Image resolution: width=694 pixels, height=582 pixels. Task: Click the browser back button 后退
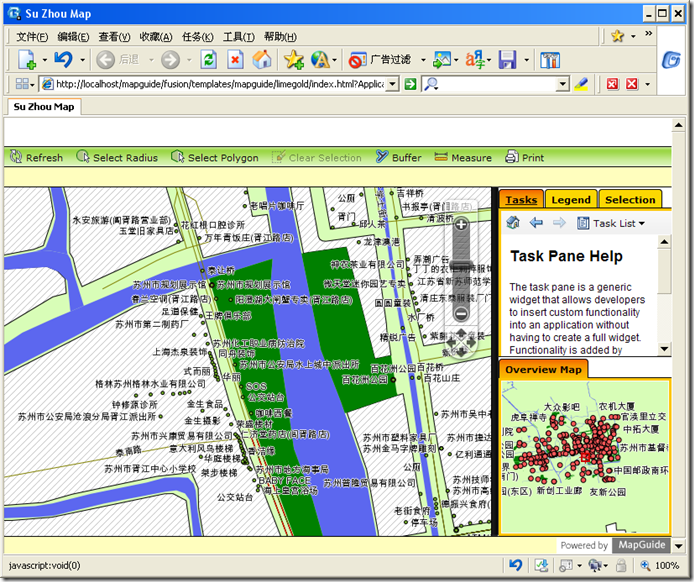(118, 60)
